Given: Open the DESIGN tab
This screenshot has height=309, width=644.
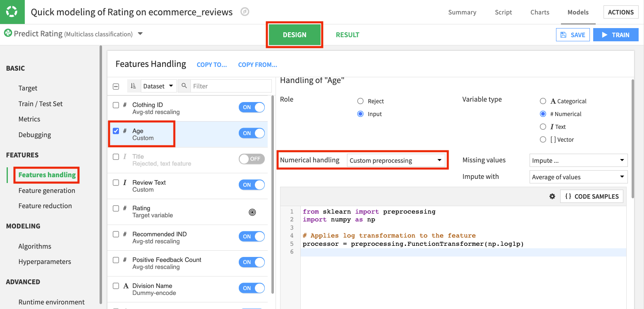Looking at the screenshot, I should click(x=295, y=35).
